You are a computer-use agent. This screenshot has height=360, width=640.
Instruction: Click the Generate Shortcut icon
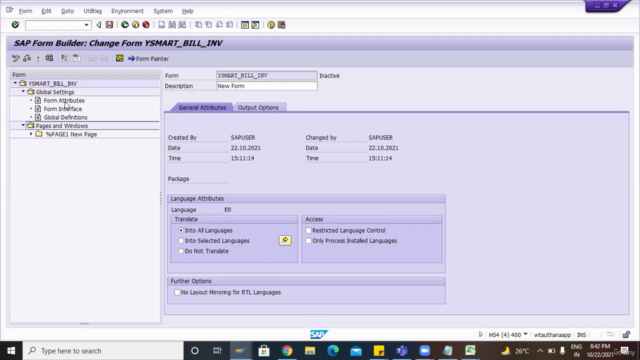click(x=255, y=25)
